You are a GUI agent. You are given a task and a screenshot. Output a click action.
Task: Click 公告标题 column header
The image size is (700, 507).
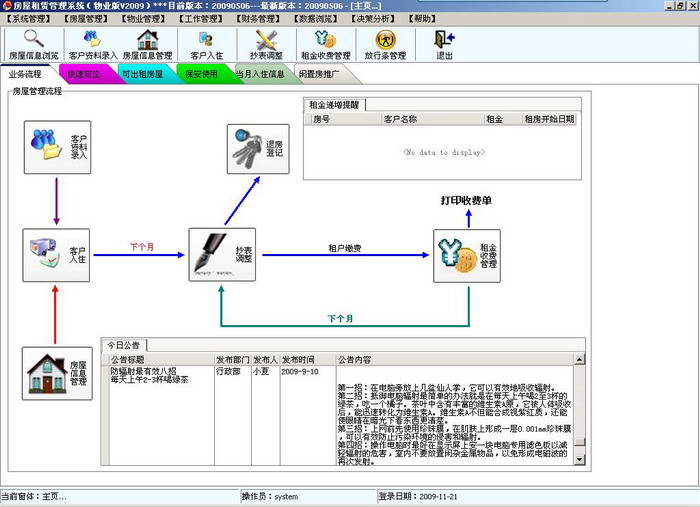pyautogui.click(x=162, y=359)
